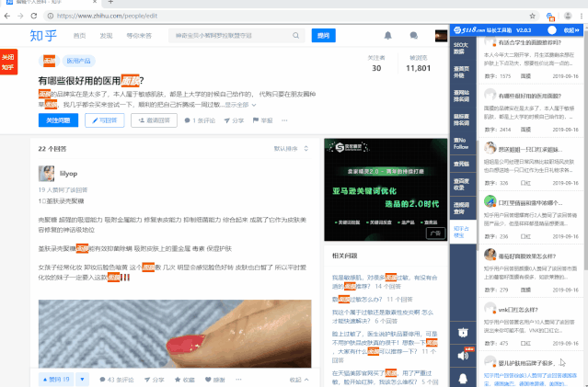Click the 知乎 logo
The height and width of the screenshot is (387, 588).
pos(43,36)
